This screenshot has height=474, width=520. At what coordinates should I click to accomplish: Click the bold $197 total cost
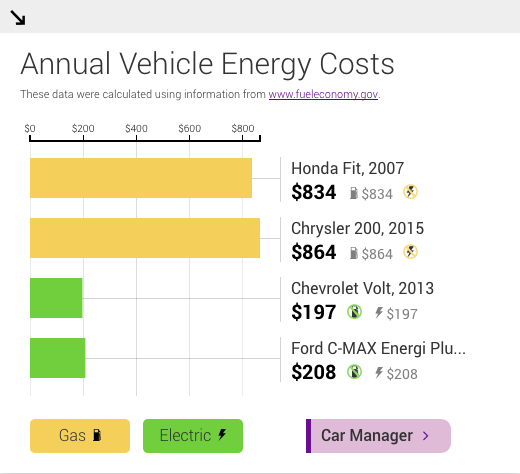(314, 312)
